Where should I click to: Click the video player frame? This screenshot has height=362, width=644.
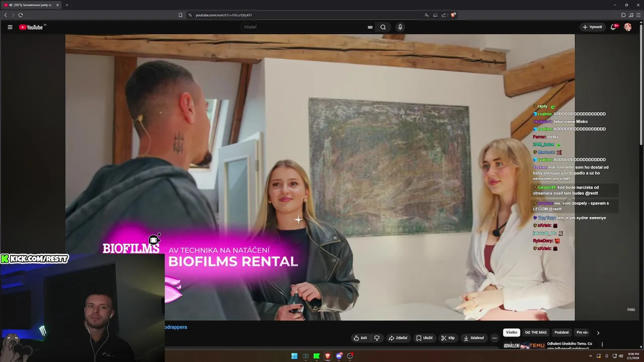pyautogui.click(x=320, y=177)
